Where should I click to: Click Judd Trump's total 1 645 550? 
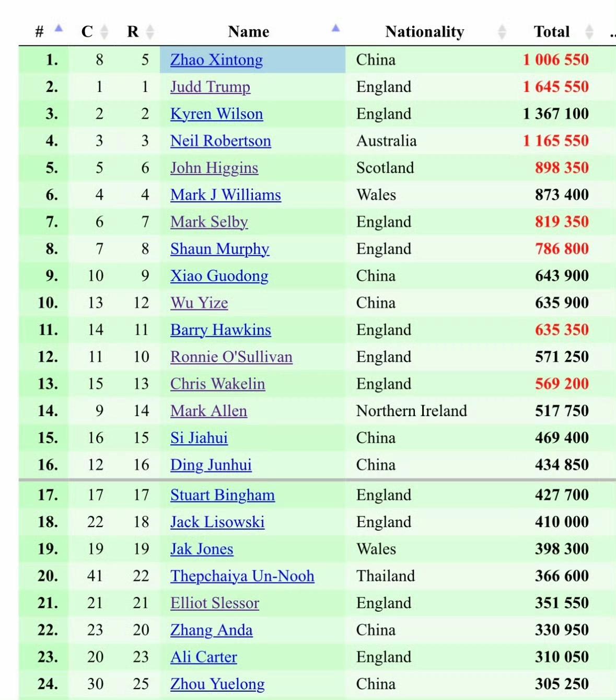click(556, 87)
